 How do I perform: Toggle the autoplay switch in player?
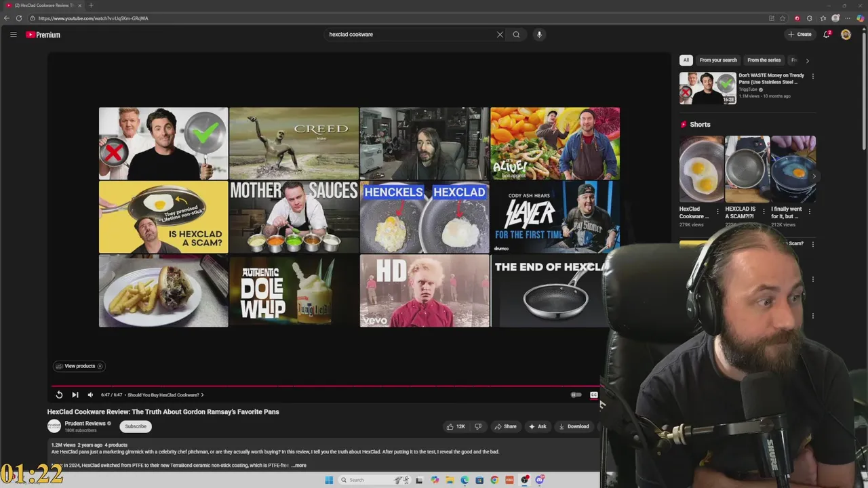click(x=576, y=394)
